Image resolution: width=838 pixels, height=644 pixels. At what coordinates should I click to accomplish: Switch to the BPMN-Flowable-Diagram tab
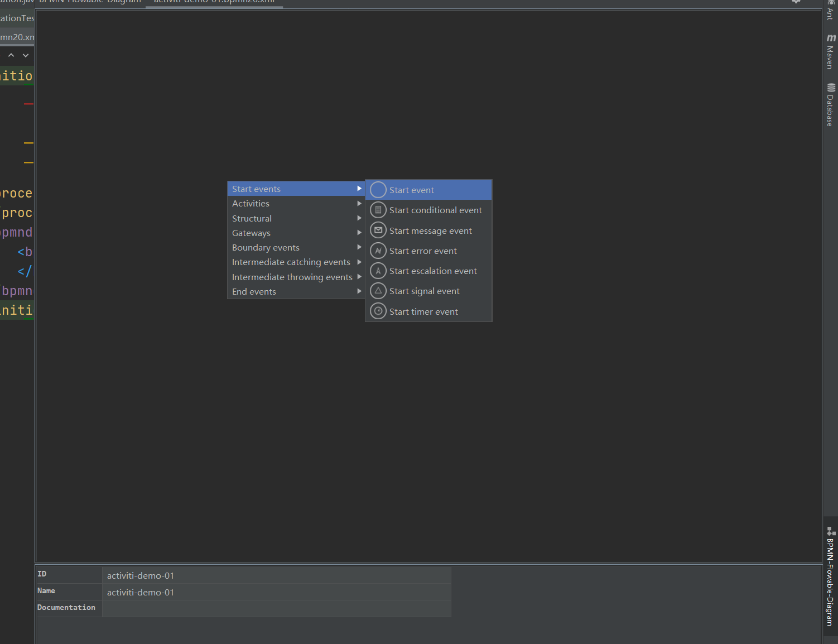click(x=90, y=2)
